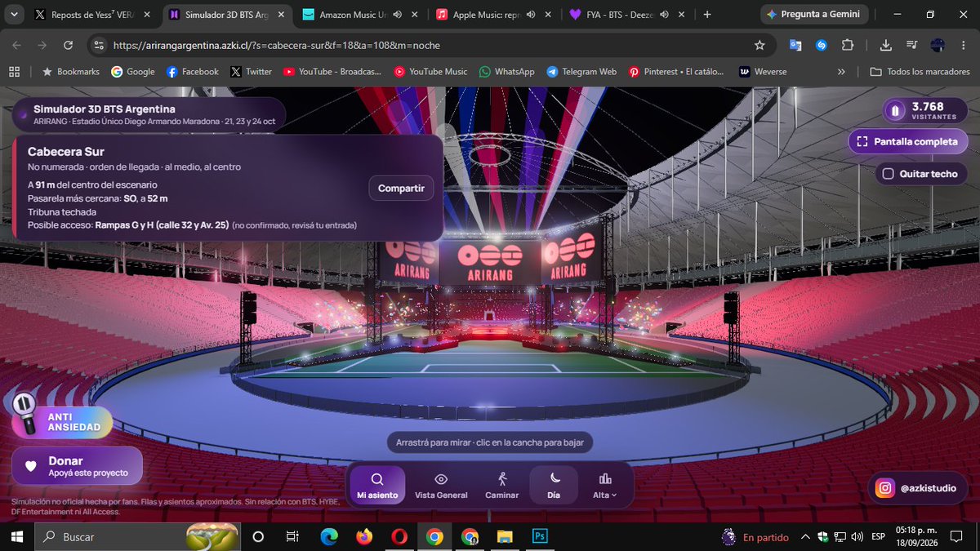
Task: Open the Chrome three-dot menu
Action: click(x=962, y=46)
